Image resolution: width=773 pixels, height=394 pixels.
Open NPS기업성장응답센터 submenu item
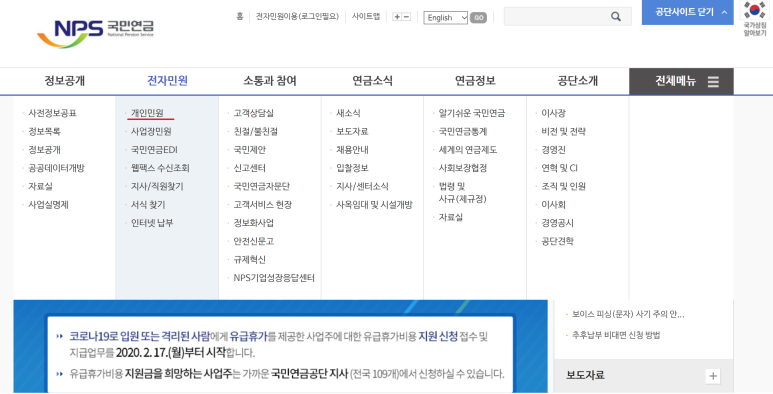tap(274, 278)
